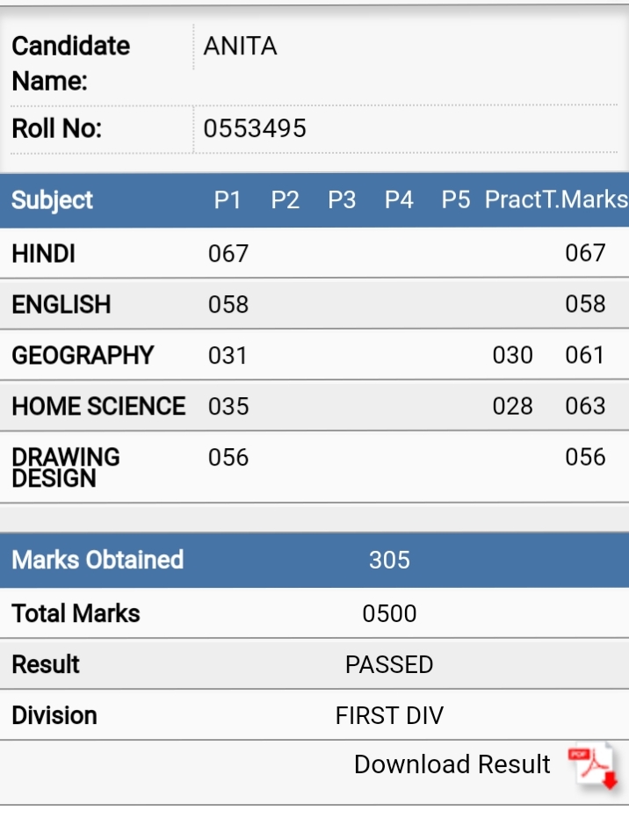This screenshot has height=840, width=629.
Task: Click Home Science total marks 063
Action: 585,406
